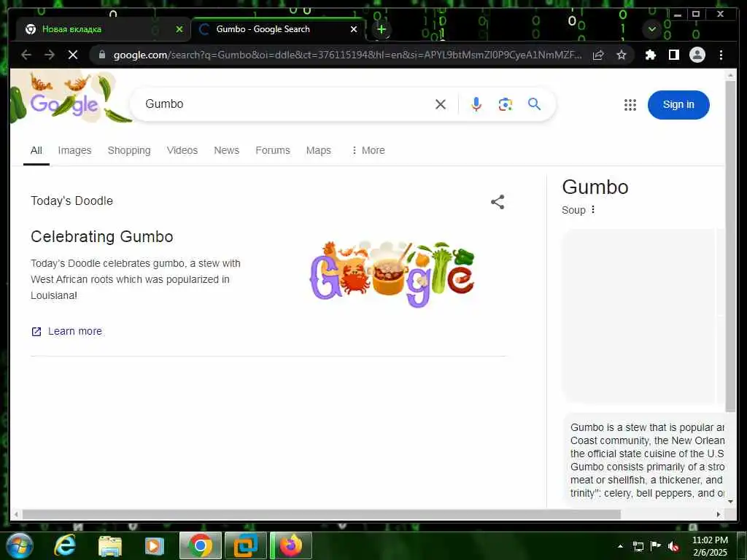Image resolution: width=747 pixels, height=560 pixels.
Task: Switch to Images results
Action: [75, 150]
